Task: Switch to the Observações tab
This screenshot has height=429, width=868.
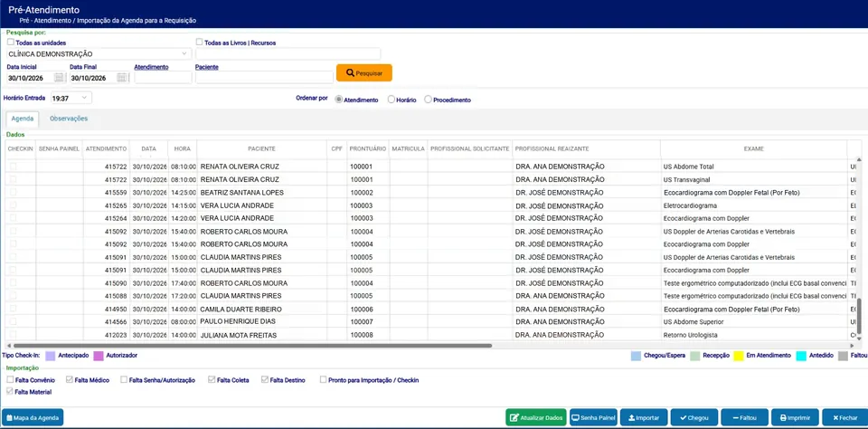Action: click(69, 119)
